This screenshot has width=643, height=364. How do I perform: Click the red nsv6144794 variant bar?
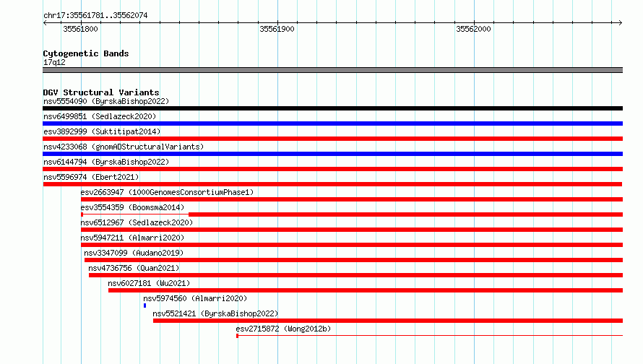(x=332, y=169)
